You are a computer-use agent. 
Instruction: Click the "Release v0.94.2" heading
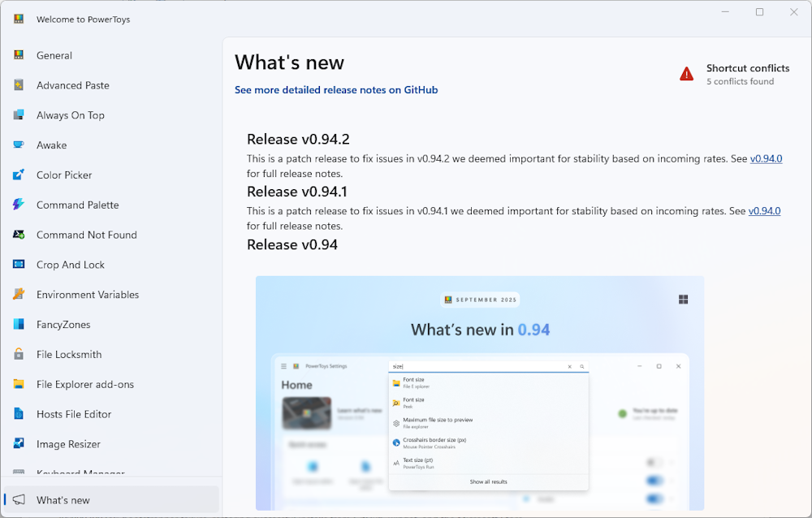click(x=298, y=140)
